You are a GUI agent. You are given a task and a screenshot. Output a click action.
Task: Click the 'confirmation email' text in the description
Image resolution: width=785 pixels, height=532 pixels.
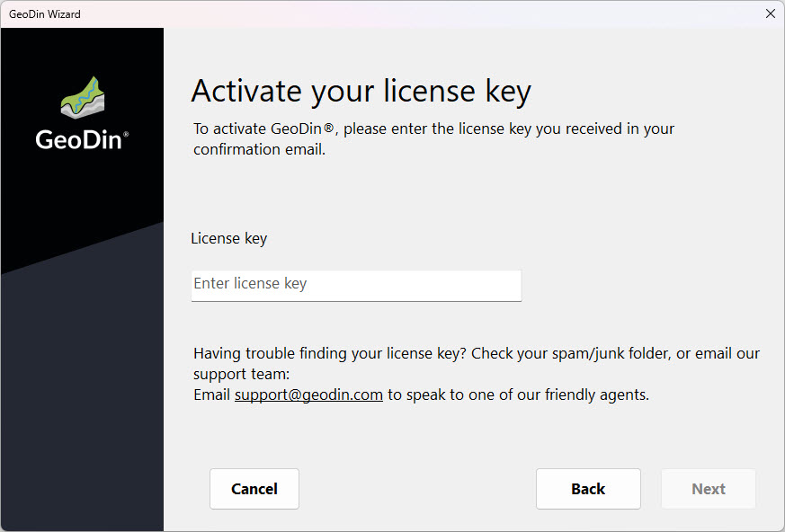point(259,149)
